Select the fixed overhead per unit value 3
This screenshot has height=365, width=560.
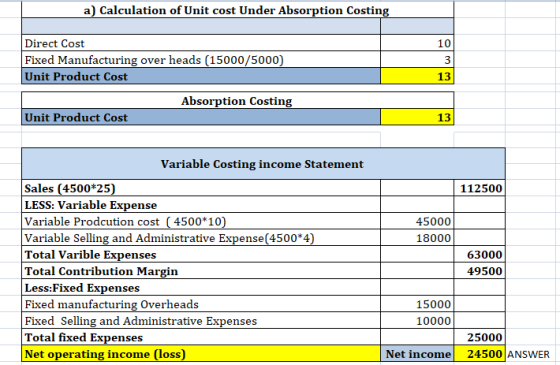tap(417, 60)
